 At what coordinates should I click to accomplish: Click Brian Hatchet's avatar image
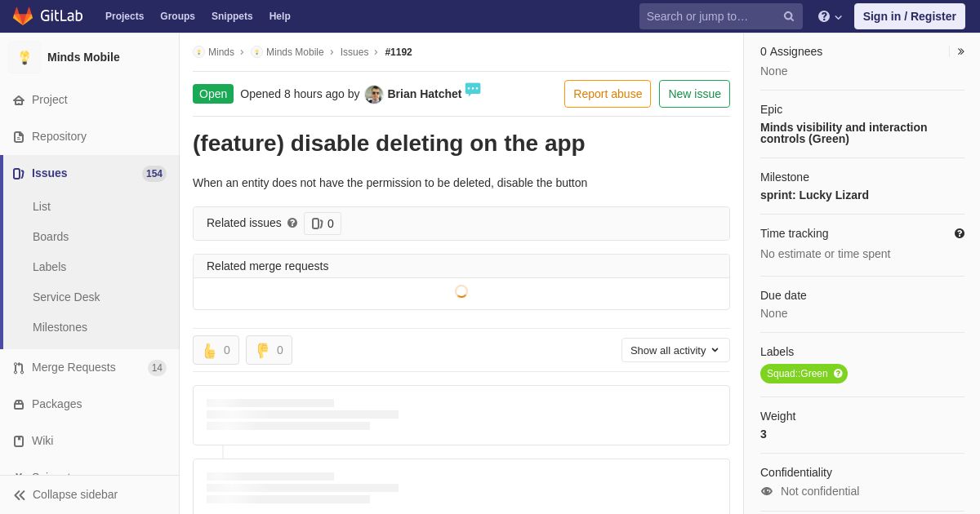point(374,95)
